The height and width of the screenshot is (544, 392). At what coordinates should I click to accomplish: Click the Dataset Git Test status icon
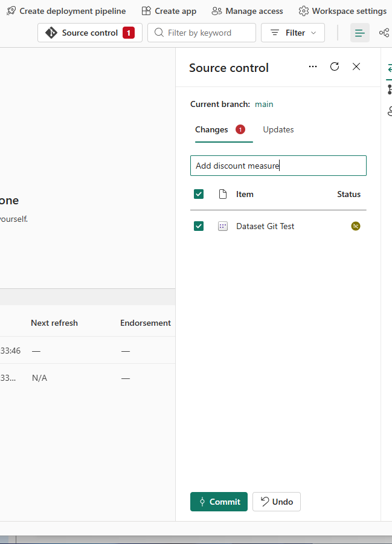(355, 225)
